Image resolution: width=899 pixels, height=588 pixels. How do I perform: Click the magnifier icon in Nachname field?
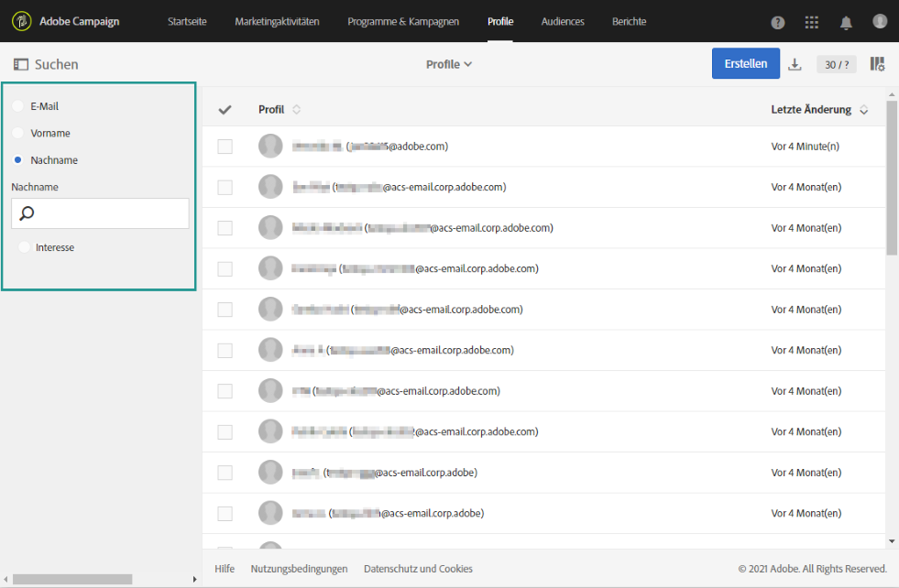pos(27,213)
